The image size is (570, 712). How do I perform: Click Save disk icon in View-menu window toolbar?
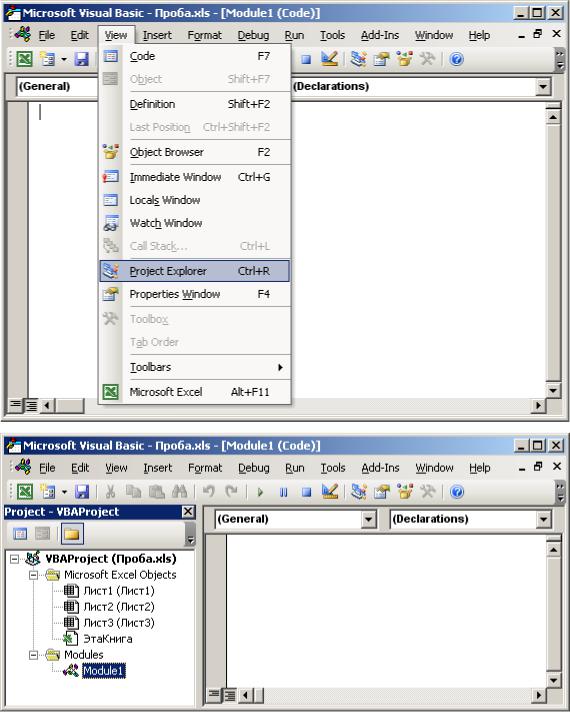coord(81,59)
